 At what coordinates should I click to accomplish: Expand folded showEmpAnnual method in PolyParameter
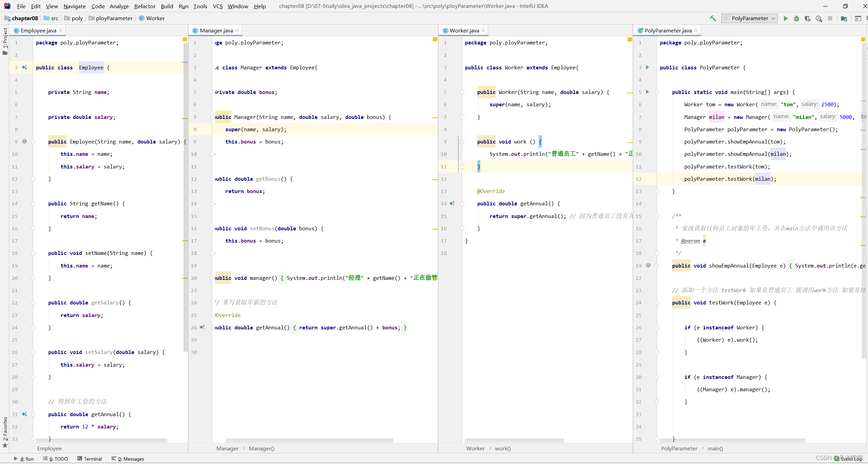[657, 266]
